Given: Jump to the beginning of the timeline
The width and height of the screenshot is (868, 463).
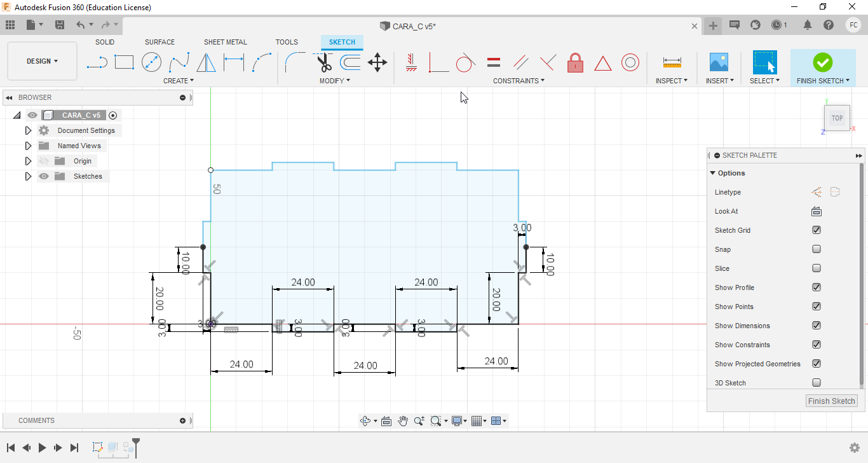Looking at the screenshot, I should 11,448.
